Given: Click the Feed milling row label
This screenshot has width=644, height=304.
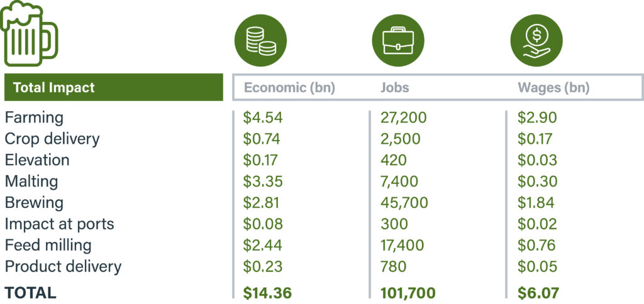Looking at the screenshot, I should pos(48,246).
